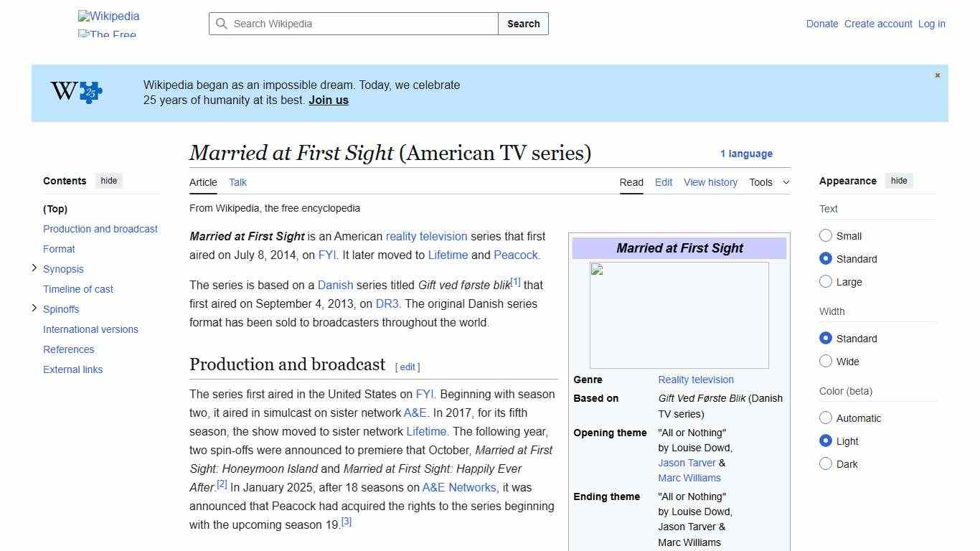
Task: Expand the Synopsis section arrow in Contents
Action: 34,268
